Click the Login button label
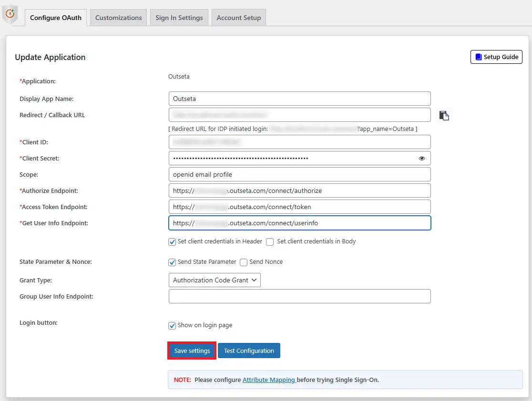The width and height of the screenshot is (532, 401). click(39, 323)
